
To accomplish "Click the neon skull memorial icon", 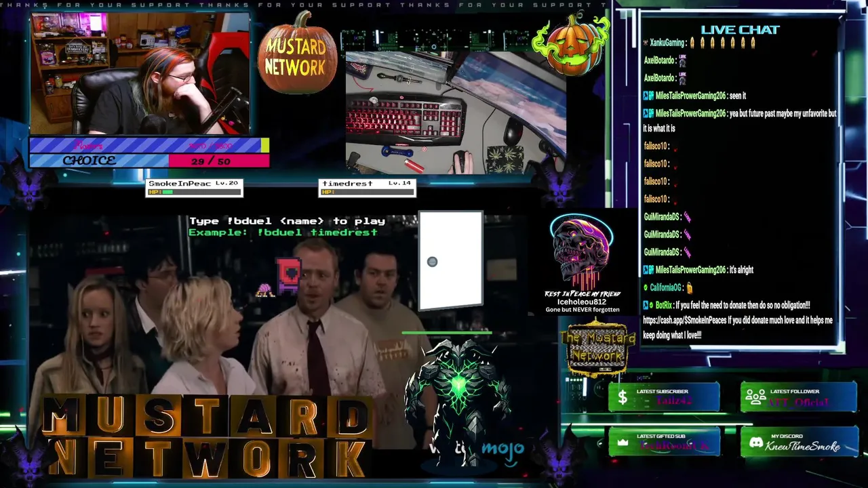I will tap(582, 251).
